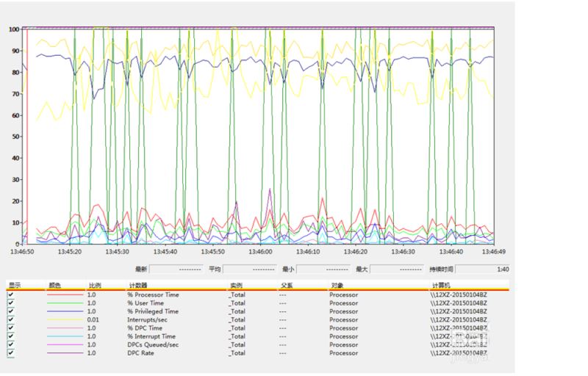This screenshot has width=588, height=376.
Task: Toggle the % User Time display checkbox
Action: point(11,303)
